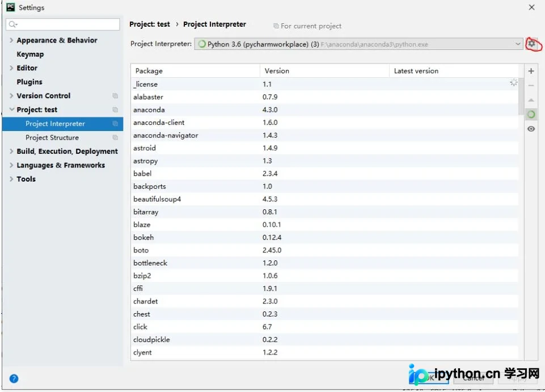Open Tools settings category
545x392 pixels.
click(26, 179)
